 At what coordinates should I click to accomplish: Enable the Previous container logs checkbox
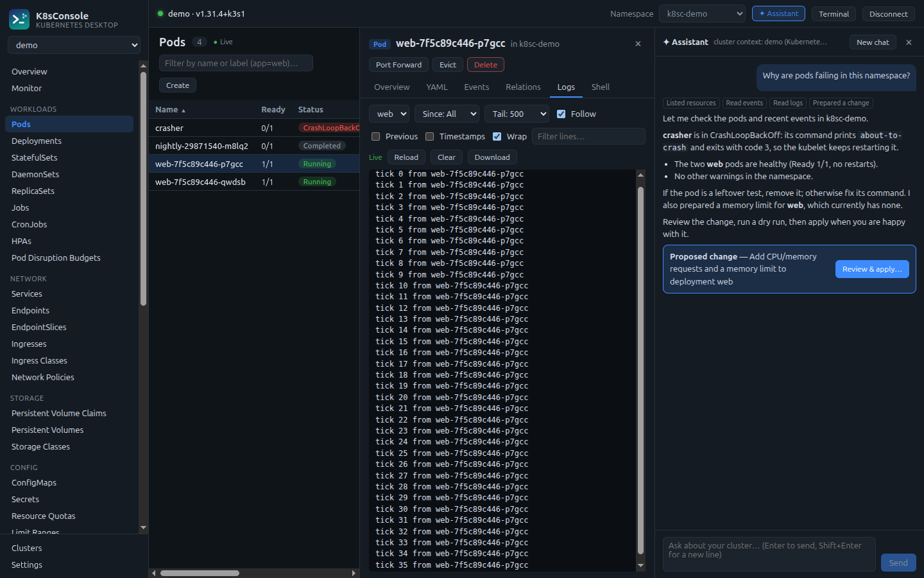[x=376, y=136]
